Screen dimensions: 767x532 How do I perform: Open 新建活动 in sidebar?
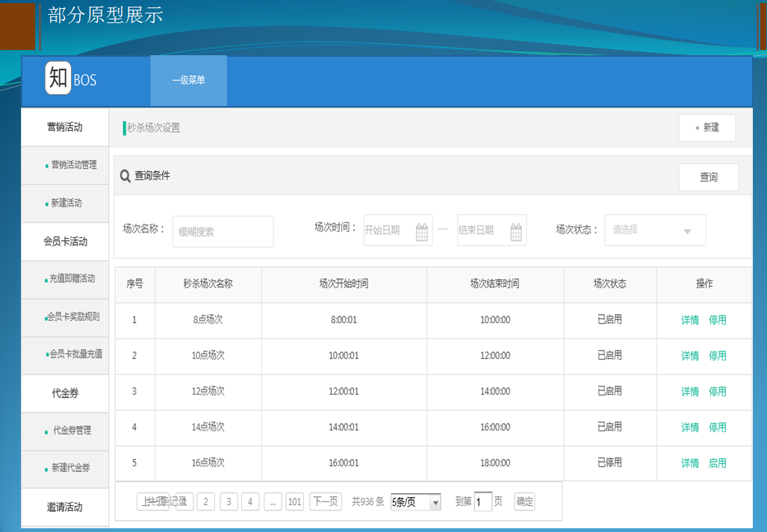click(x=65, y=203)
